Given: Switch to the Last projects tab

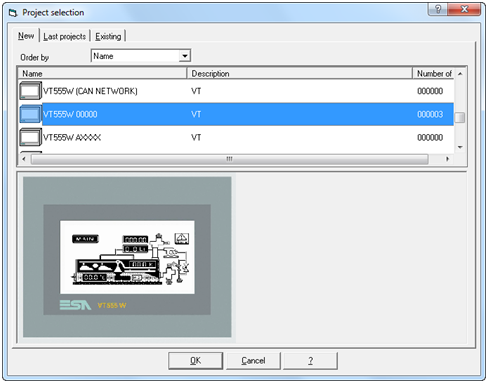Looking at the screenshot, I should 65,36.
